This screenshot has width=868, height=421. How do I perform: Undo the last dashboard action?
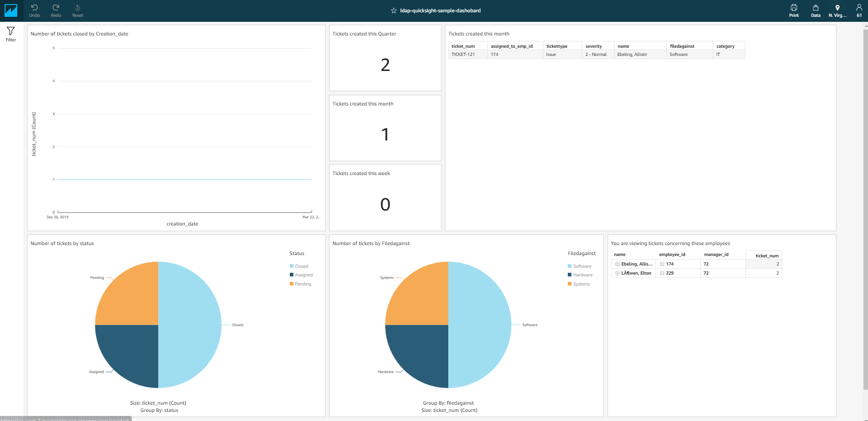35,10
